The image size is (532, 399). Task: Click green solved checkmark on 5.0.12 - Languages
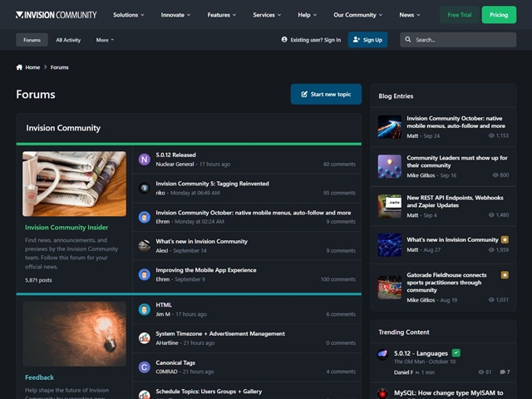456,352
